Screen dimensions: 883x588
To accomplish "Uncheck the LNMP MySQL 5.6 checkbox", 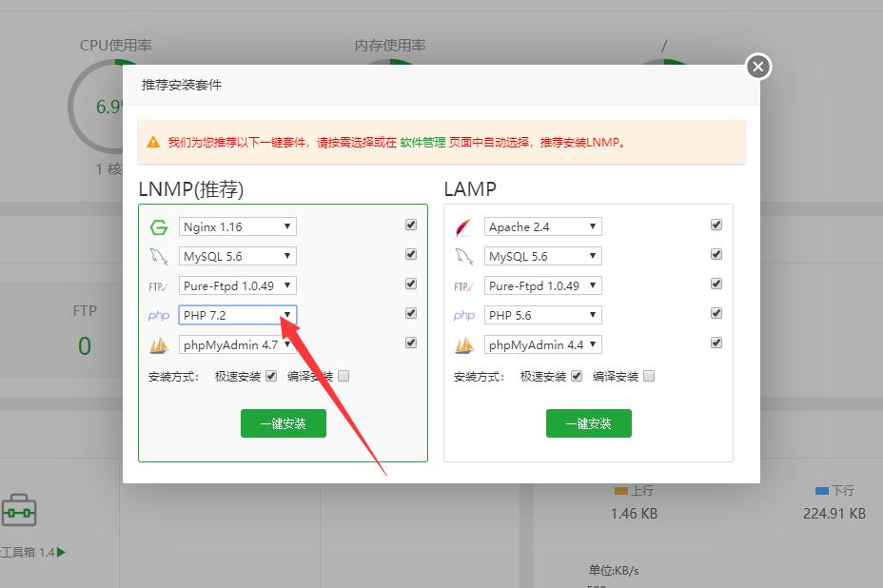I will tap(411, 254).
